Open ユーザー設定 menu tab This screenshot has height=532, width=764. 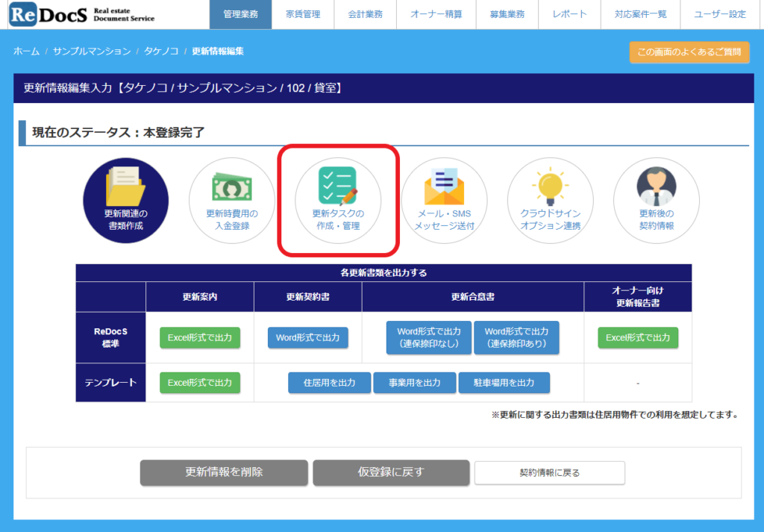[x=720, y=15]
